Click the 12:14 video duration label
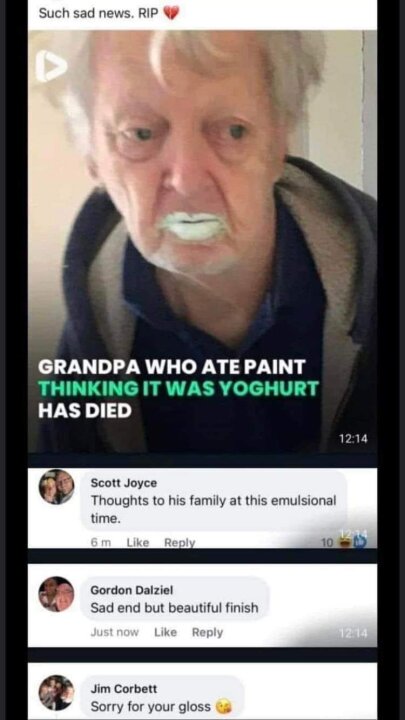Image resolution: width=405 pixels, height=720 pixels. pyautogui.click(x=354, y=439)
